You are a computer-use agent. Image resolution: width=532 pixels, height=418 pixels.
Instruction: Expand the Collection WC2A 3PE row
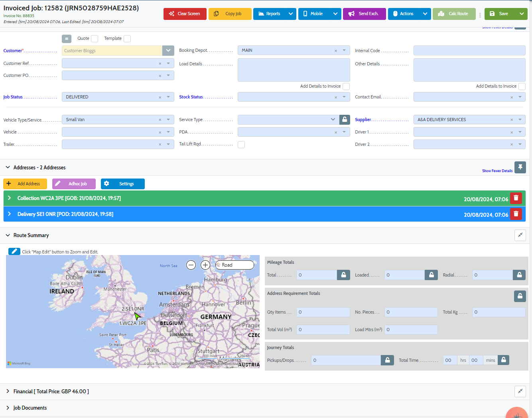tap(10, 198)
